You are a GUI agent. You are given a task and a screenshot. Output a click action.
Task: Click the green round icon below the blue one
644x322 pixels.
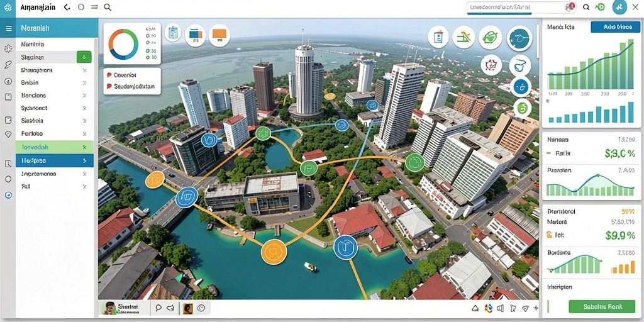(523, 108)
